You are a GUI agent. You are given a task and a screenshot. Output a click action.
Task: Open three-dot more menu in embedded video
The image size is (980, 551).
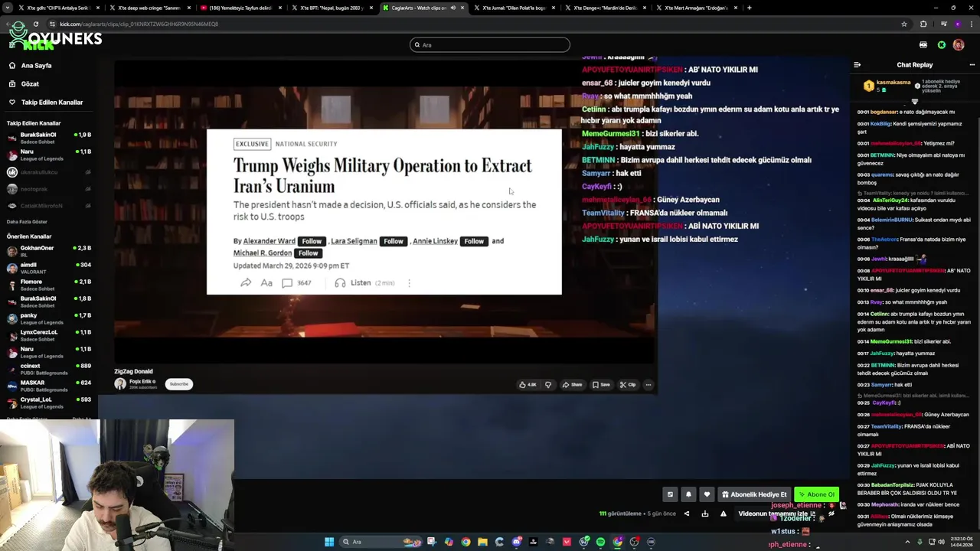pyautogui.click(x=648, y=385)
